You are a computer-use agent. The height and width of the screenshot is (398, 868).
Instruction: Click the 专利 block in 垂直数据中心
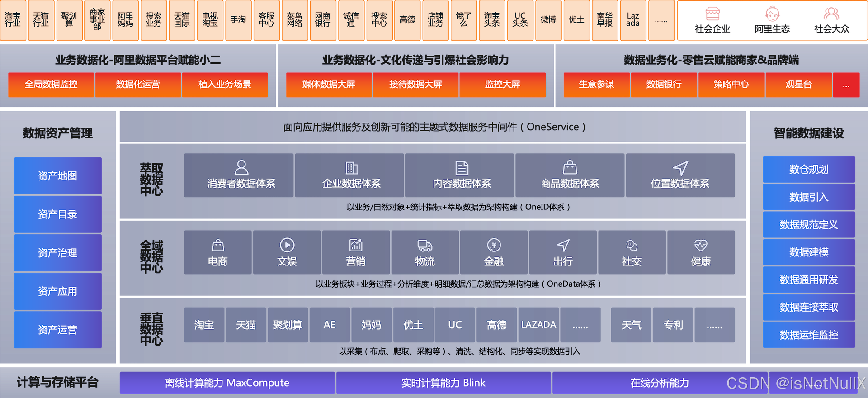click(x=673, y=325)
